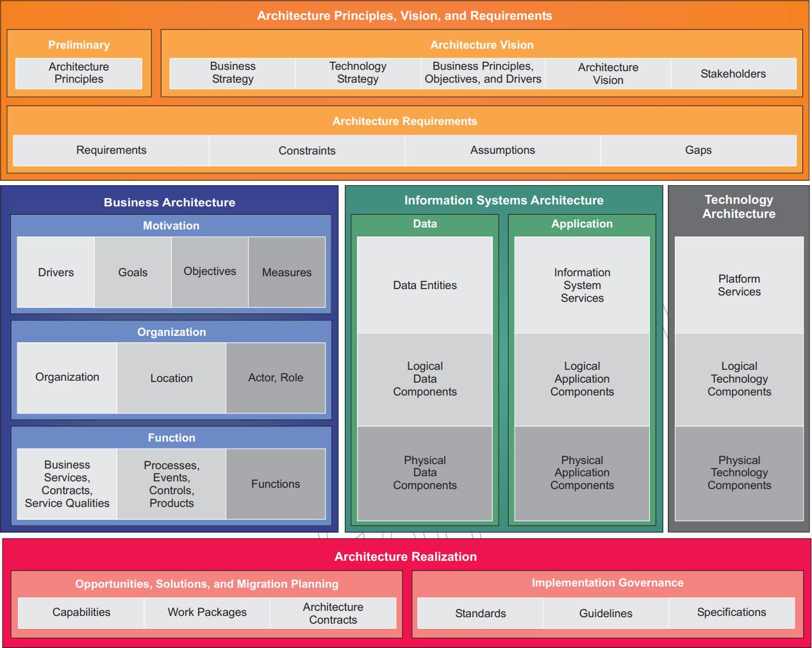Click the Architecture Contracts box
Viewport: 812px width, 648px height.
[x=333, y=613]
